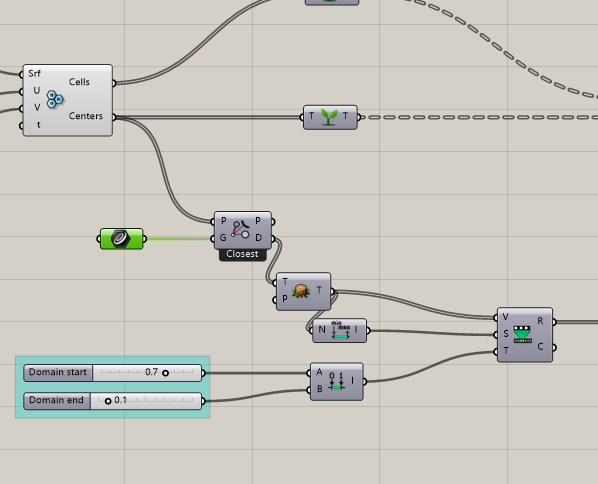Viewport: 598px width, 484px height.
Task: Click the T input of remap component
Action: [x=506, y=351]
